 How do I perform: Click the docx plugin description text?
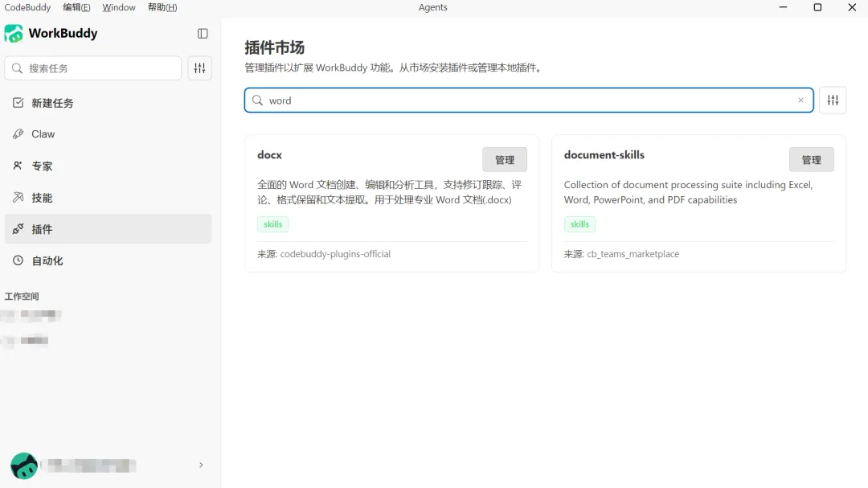tap(389, 192)
